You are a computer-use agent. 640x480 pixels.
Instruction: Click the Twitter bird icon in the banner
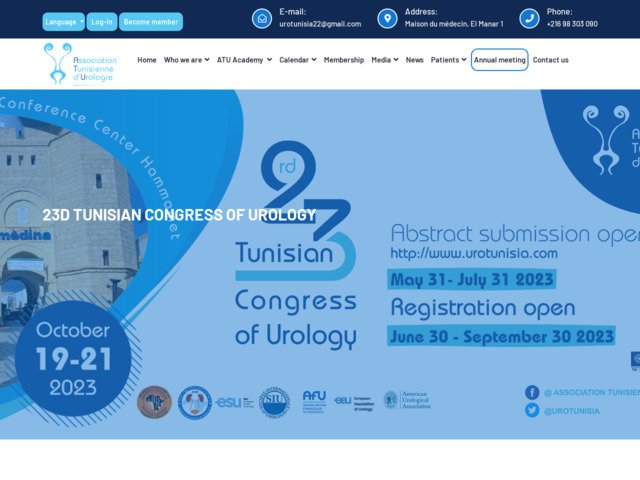[532, 410]
